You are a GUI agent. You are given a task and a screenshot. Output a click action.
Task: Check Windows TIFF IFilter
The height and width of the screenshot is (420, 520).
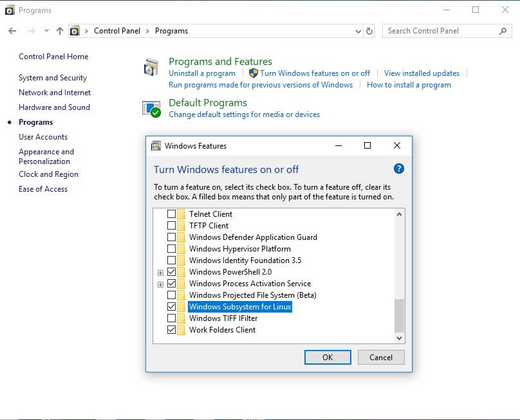pyautogui.click(x=171, y=318)
